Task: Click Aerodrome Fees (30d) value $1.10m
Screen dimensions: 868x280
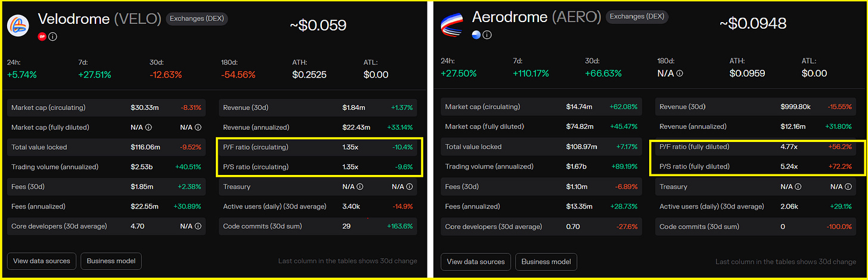Action: pyautogui.click(x=577, y=187)
